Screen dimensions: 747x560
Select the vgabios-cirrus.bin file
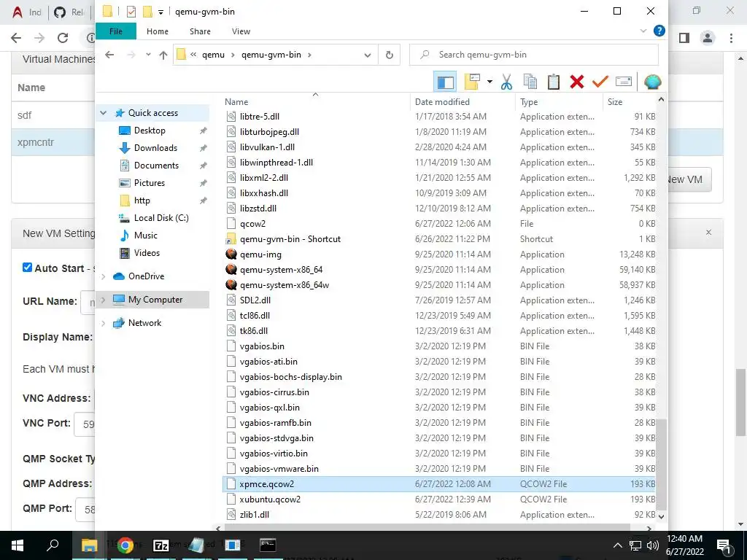[274, 392]
